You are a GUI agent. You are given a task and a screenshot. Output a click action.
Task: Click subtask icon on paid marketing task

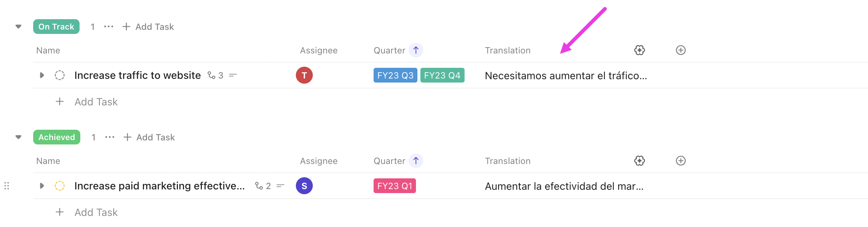(x=259, y=186)
